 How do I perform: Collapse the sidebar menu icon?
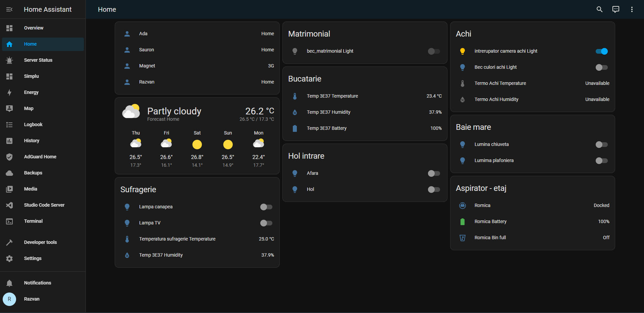coord(9,9)
